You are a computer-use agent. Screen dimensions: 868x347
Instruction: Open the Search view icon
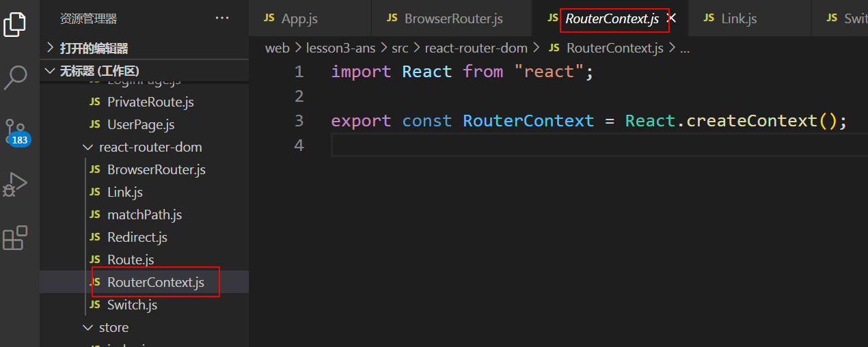coord(15,77)
